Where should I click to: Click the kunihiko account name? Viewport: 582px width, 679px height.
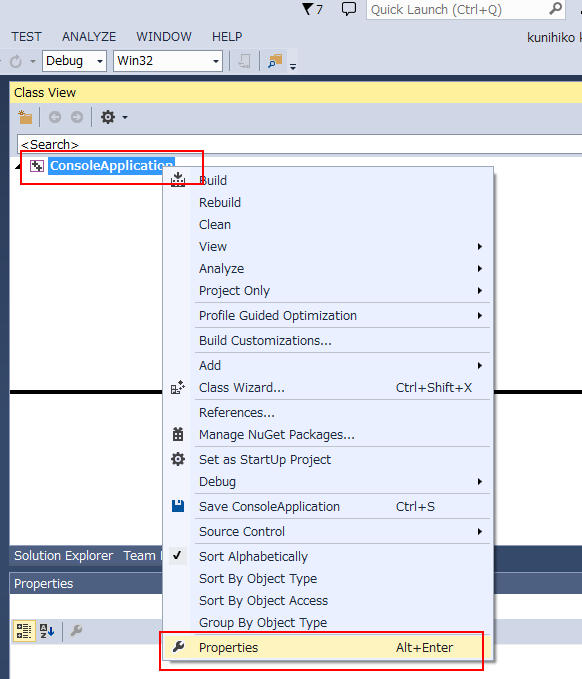554,38
